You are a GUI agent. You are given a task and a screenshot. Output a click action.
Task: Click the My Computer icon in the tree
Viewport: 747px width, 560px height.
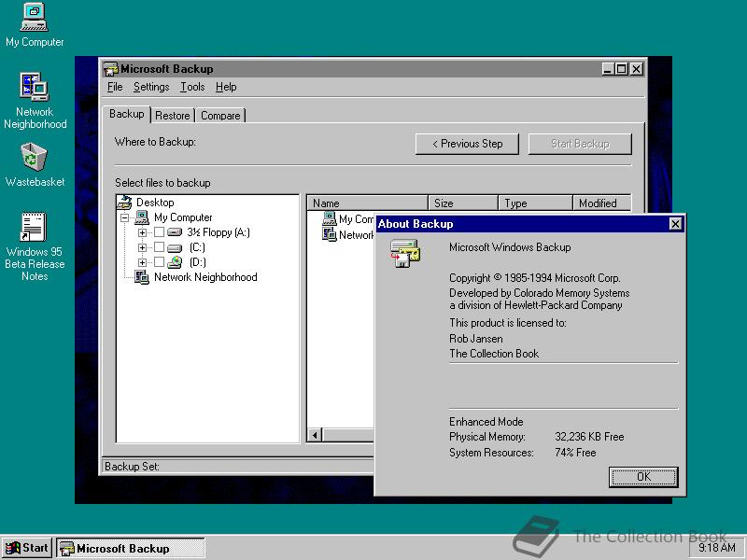click(x=142, y=217)
